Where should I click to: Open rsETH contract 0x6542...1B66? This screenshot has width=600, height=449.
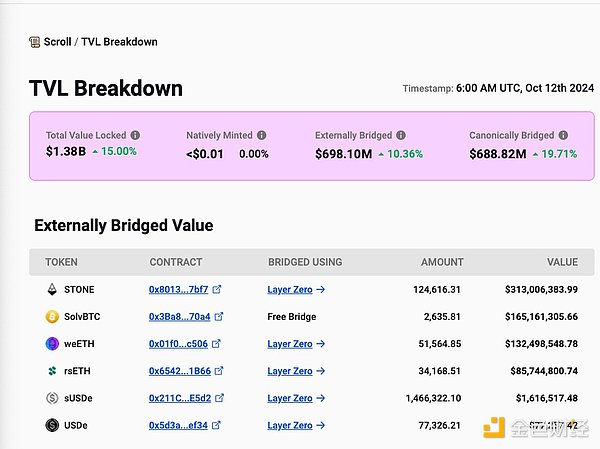pos(180,371)
